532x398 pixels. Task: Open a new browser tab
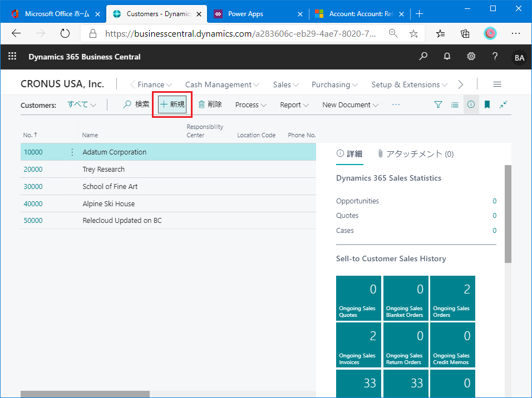pyautogui.click(x=420, y=14)
